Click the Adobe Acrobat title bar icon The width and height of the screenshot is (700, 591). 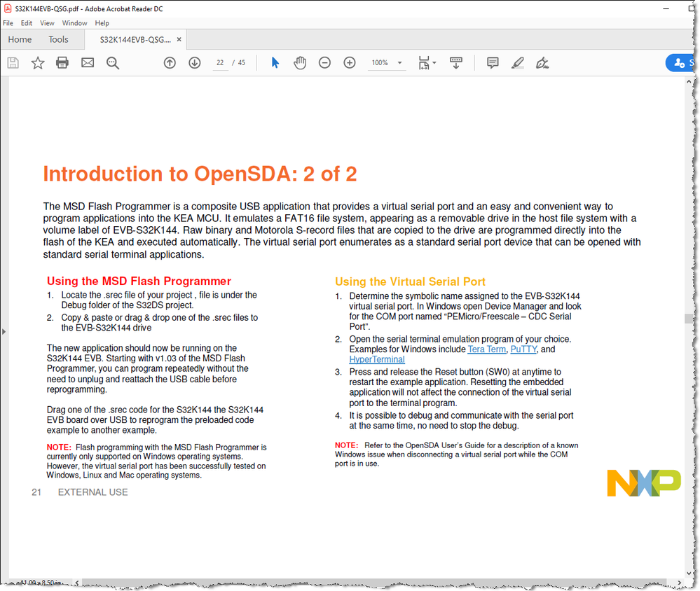8,8
